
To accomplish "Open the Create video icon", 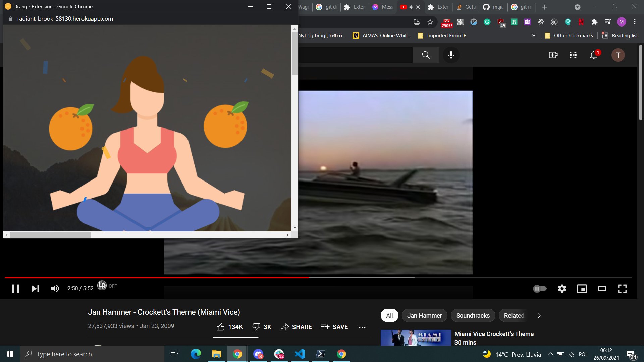I will tap(553, 55).
